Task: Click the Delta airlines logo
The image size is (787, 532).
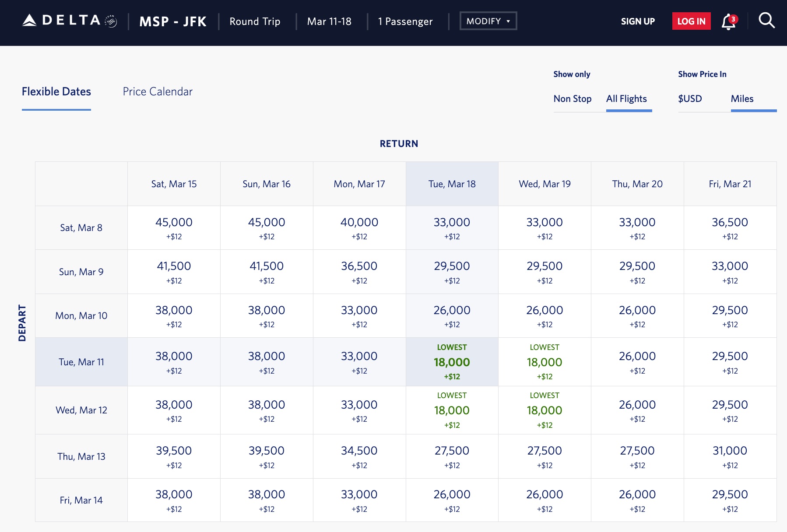Action: tap(60, 19)
